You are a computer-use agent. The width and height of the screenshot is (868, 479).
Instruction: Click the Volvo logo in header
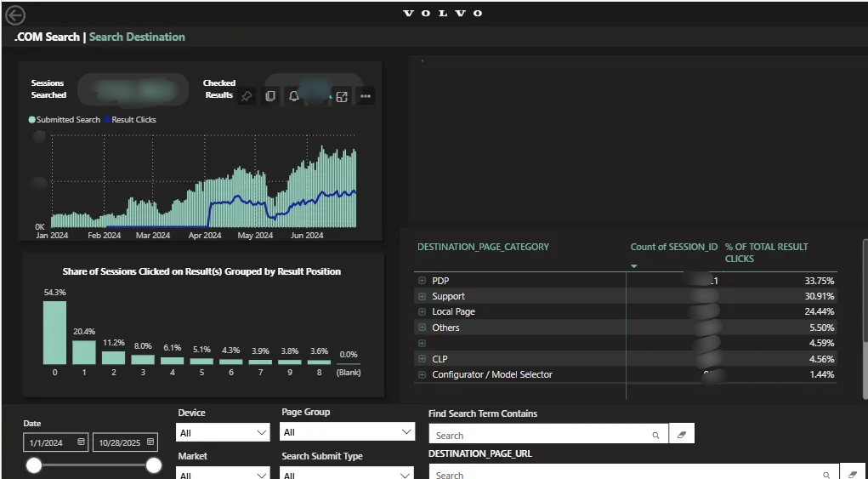pyautogui.click(x=442, y=14)
